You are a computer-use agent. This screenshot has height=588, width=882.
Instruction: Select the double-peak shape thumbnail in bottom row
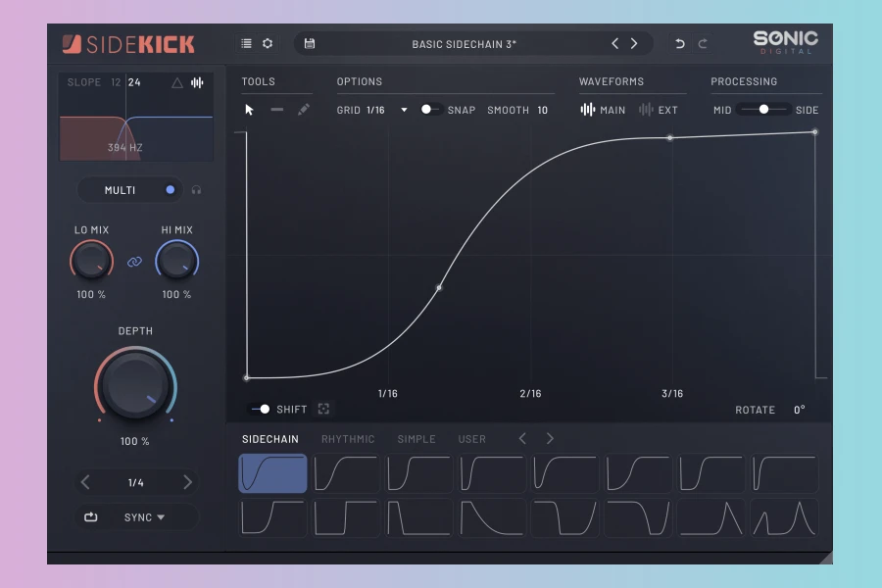pyautogui.click(x=785, y=517)
